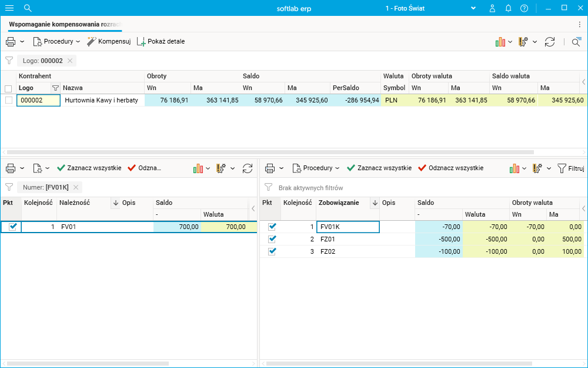The image size is (588, 368).
Task: Click filter icon in Logo column header
Action: pyautogui.click(x=55, y=88)
